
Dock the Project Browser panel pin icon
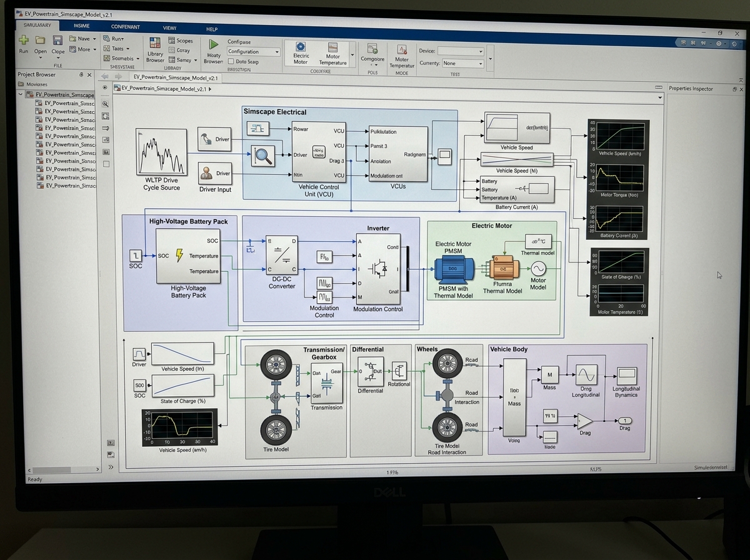point(81,74)
